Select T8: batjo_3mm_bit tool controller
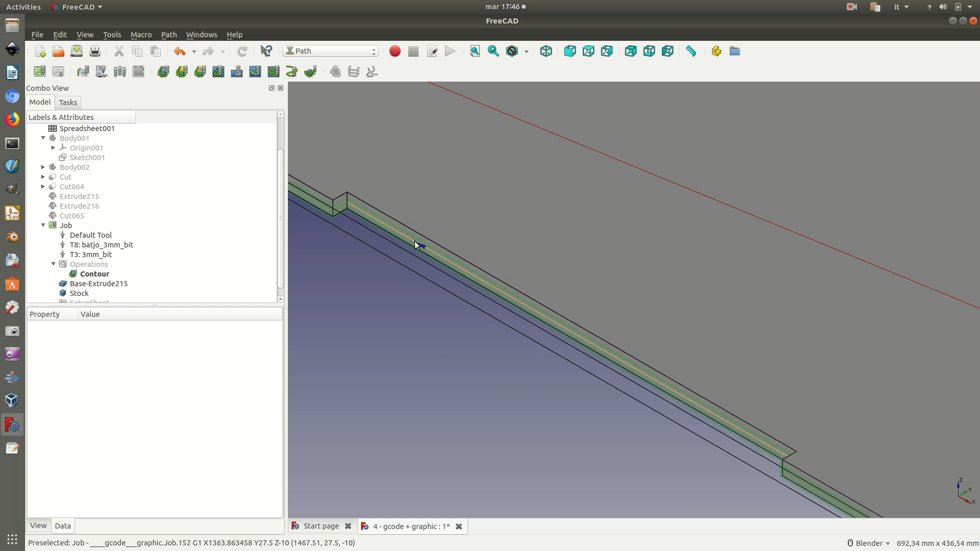Image resolution: width=980 pixels, height=551 pixels. (101, 245)
